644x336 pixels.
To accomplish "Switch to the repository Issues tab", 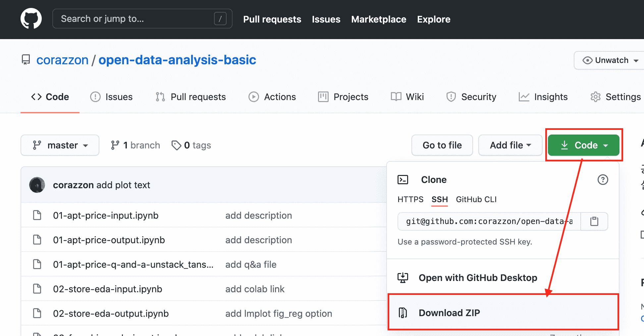I will click(x=111, y=97).
